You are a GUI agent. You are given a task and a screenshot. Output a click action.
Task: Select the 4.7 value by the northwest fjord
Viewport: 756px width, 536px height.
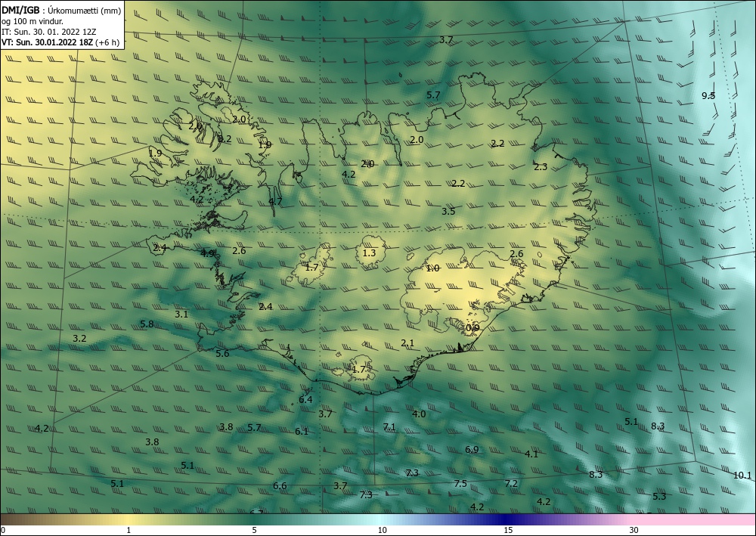[x=275, y=202]
